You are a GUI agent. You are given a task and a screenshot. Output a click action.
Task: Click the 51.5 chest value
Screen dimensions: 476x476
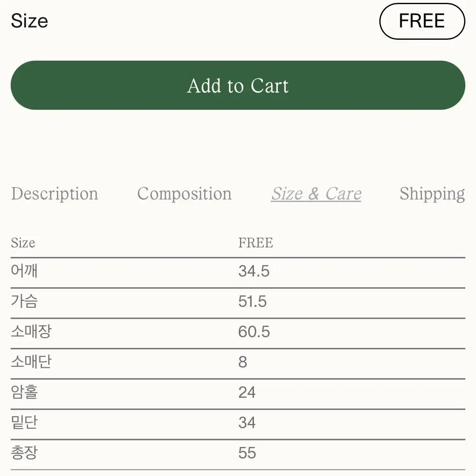252,301
